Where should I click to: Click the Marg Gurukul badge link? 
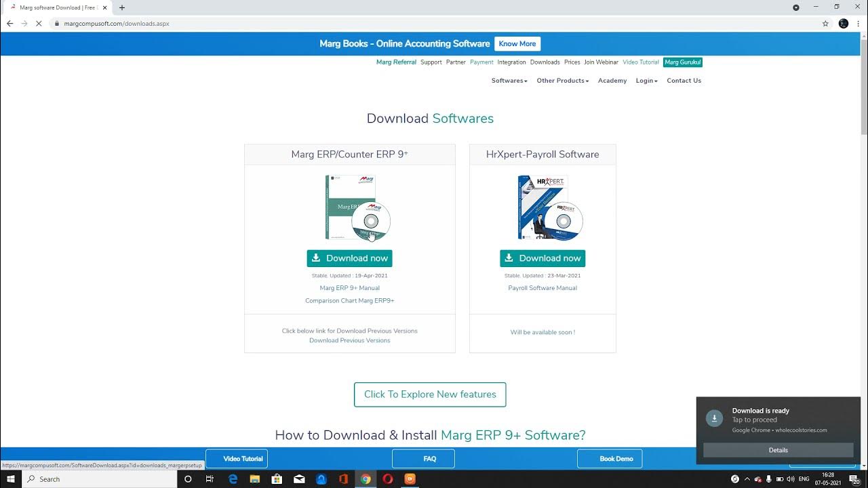(x=683, y=62)
